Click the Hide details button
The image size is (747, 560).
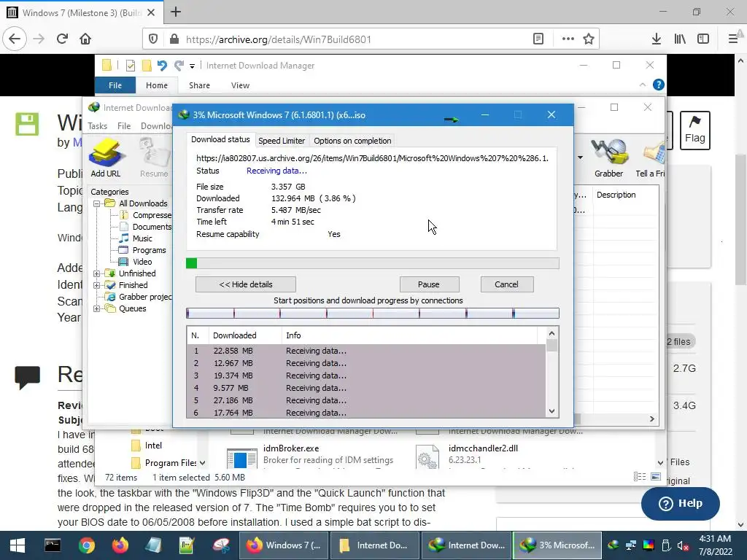[246, 284]
